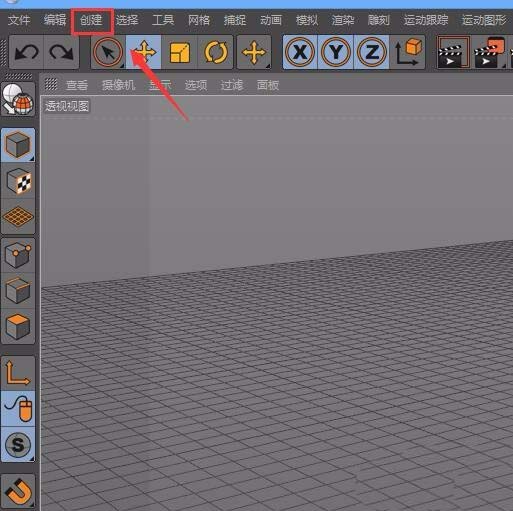Screen dimensions: 513x511
Task: Click the 透视视图 viewport label
Action: [x=67, y=106]
